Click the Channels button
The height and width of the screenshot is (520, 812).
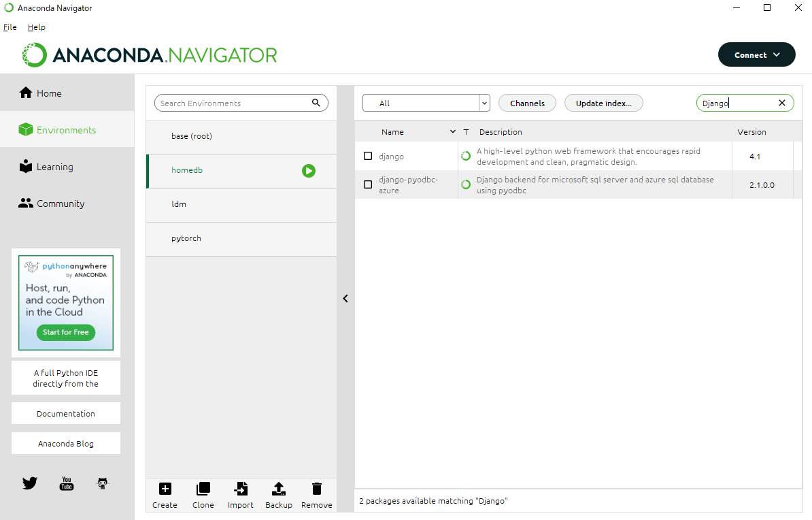pos(527,103)
